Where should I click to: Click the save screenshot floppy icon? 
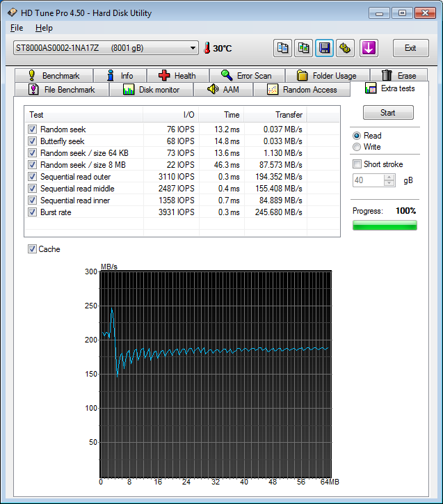pos(324,48)
